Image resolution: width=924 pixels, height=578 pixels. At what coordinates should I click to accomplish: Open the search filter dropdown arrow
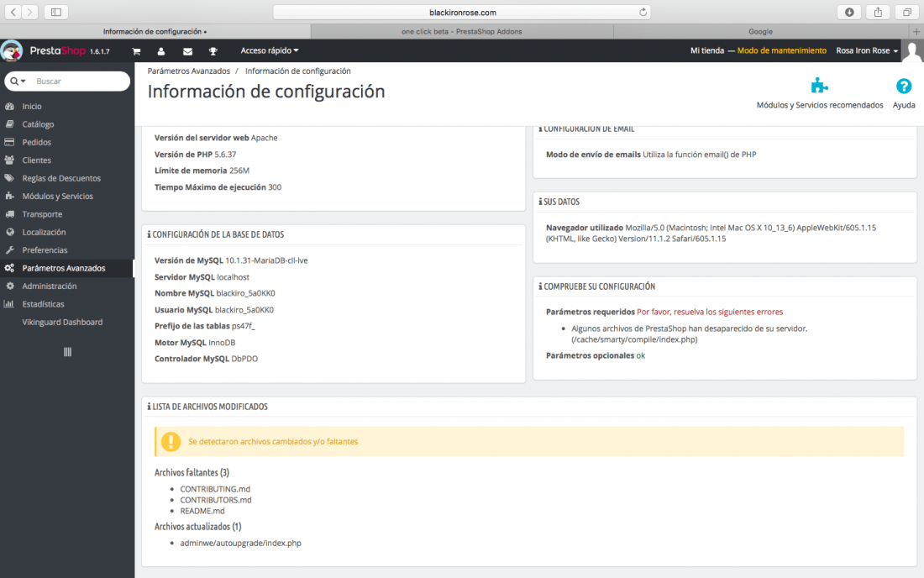[18, 81]
